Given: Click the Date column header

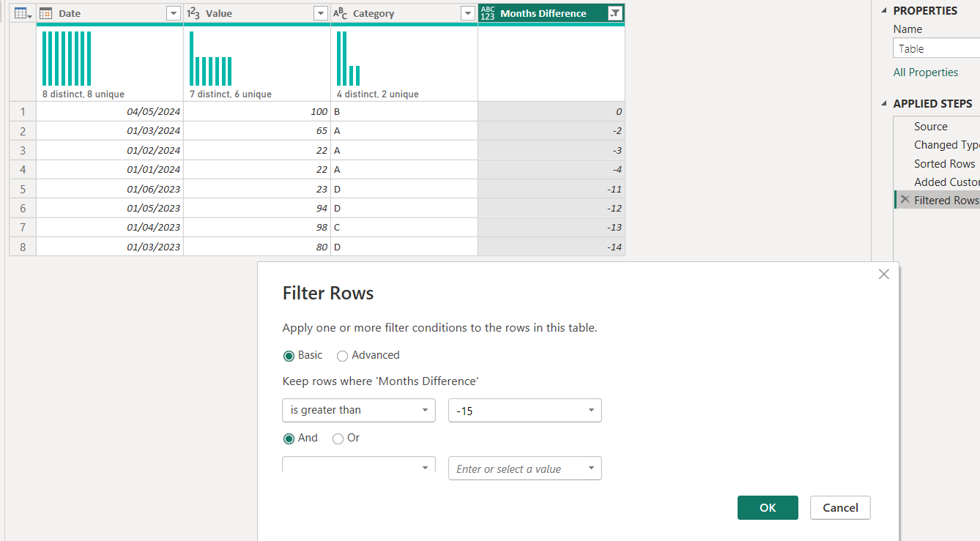Looking at the screenshot, I should [x=109, y=13].
